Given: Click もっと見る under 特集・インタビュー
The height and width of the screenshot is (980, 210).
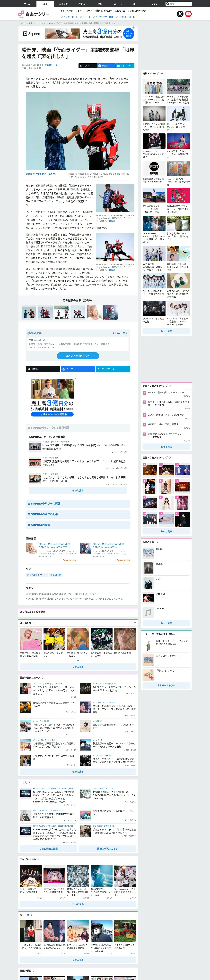Looking at the screenshot, I should tap(166, 331).
